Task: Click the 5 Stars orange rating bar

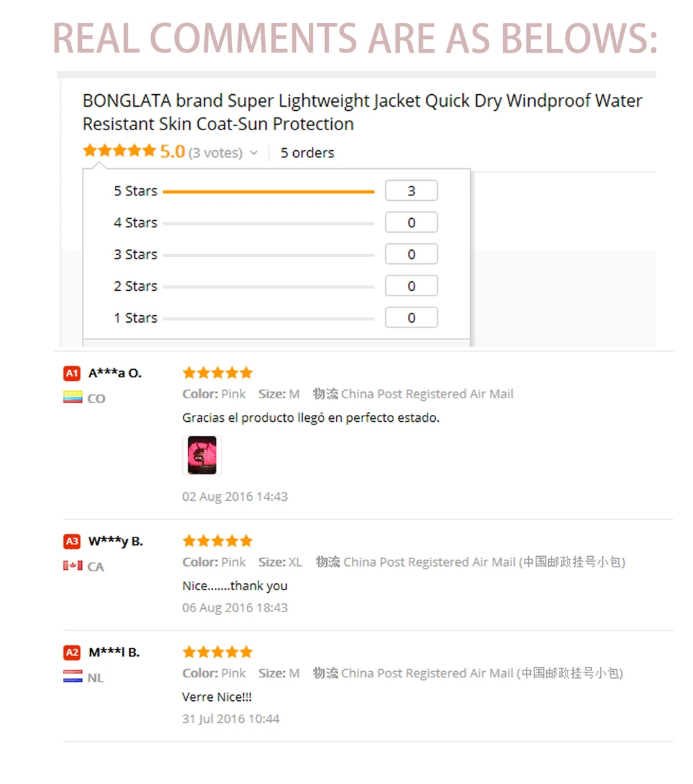Action: 269,192
